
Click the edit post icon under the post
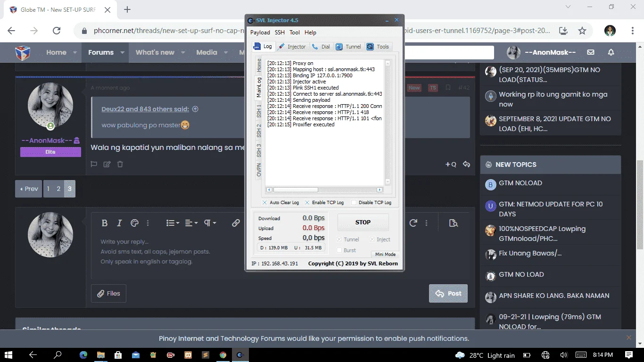tap(107, 164)
